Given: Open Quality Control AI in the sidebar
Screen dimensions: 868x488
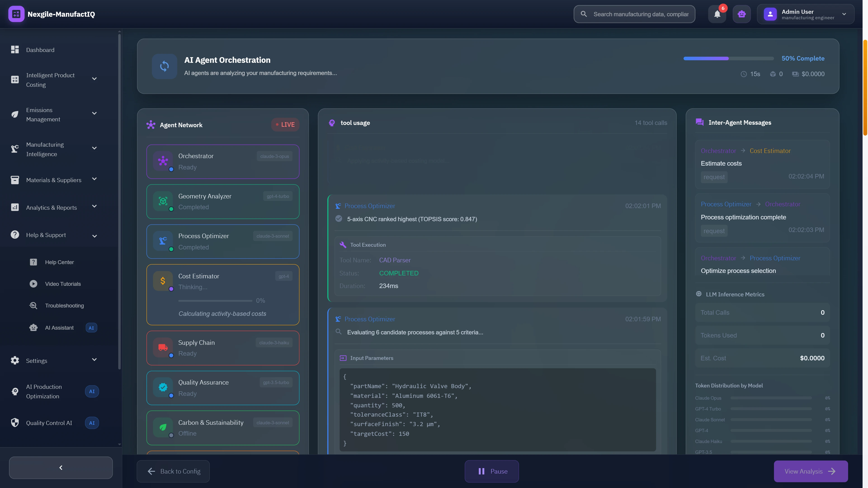Looking at the screenshot, I should coord(50,423).
